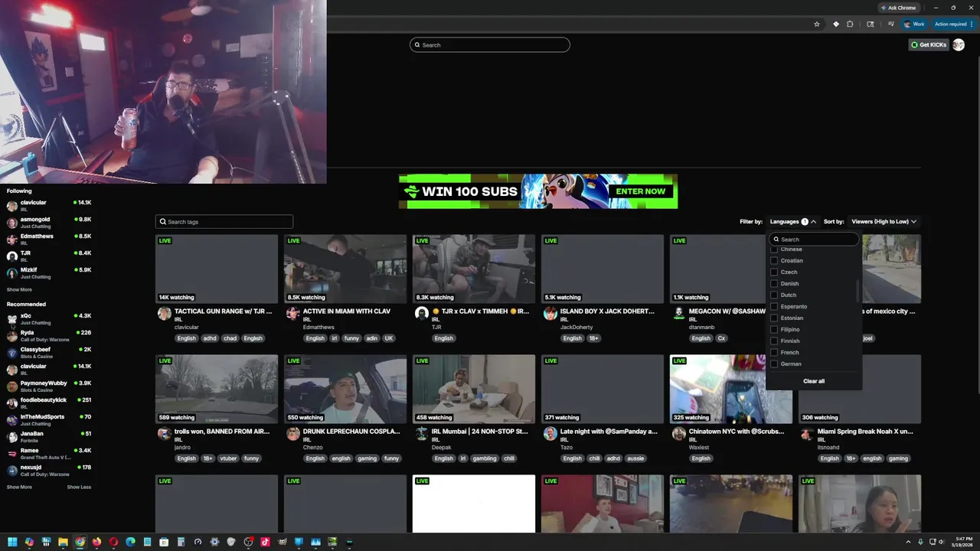Check the Dutch language checkbox
Screen dimensions: 980x551
[774, 295]
